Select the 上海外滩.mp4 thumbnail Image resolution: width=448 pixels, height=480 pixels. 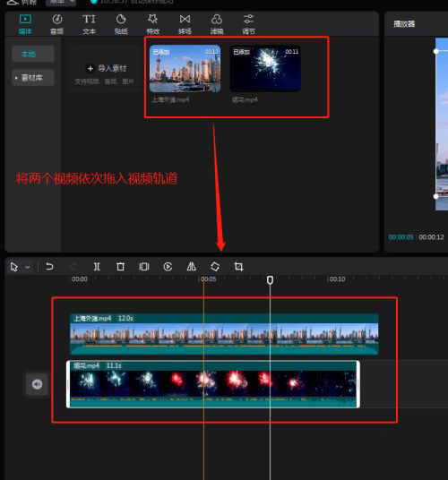pyautogui.click(x=185, y=69)
